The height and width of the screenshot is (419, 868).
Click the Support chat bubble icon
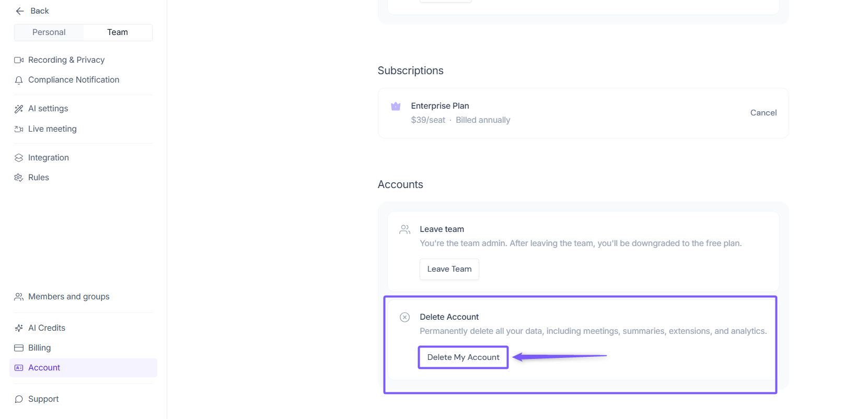point(19,399)
